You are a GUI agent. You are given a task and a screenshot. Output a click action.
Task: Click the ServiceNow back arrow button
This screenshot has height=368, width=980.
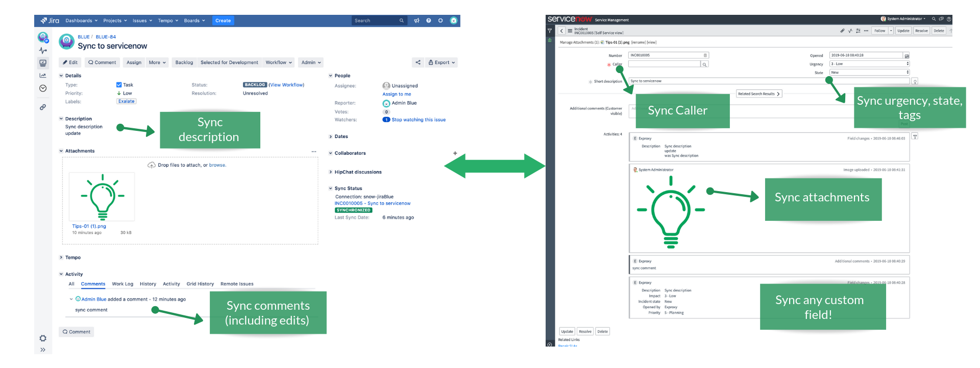click(561, 31)
